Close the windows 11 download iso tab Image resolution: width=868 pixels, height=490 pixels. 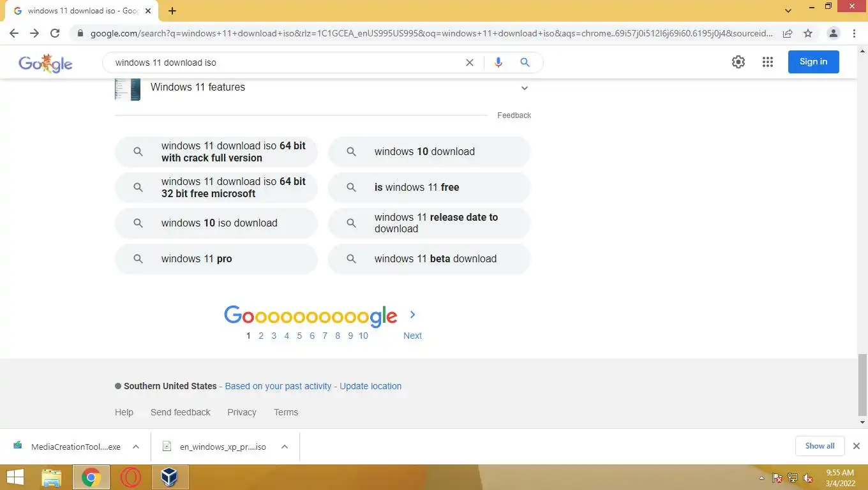(147, 11)
